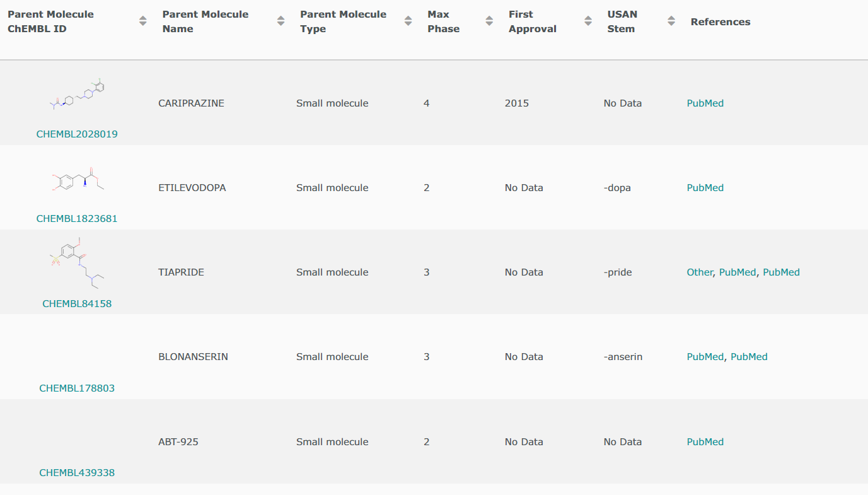The image size is (868, 495).
Task: Open PubMed reference for Cariprazine
Action: point(705,103)
